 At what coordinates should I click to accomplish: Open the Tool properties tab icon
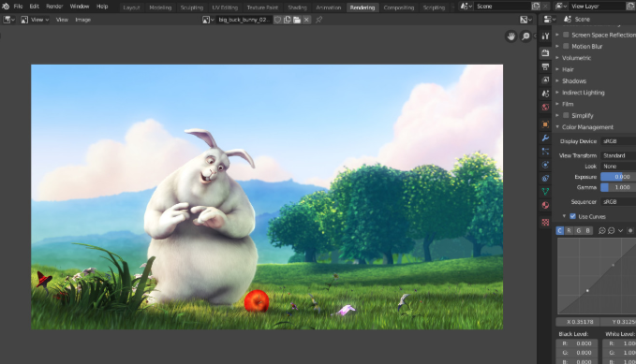545,36
